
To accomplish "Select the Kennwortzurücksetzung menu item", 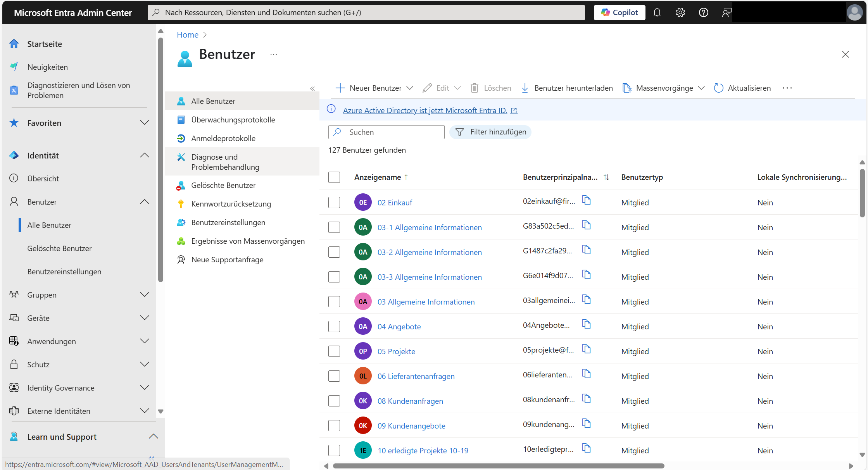I will click(x=231, y=203).
